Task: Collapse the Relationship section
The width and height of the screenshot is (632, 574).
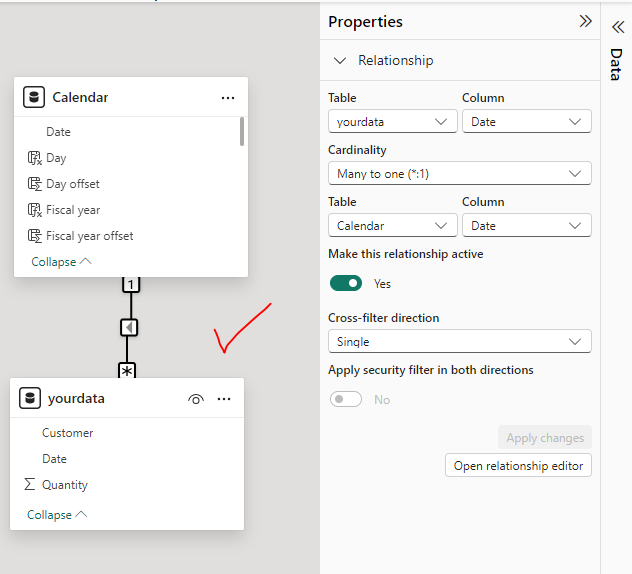Action: [x=340, y=60]
